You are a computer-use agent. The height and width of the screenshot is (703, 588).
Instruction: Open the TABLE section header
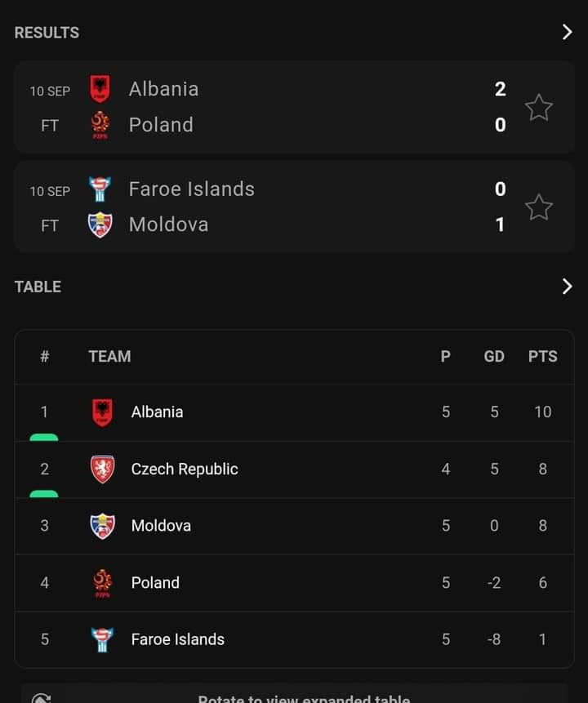[x=38, y=287]
